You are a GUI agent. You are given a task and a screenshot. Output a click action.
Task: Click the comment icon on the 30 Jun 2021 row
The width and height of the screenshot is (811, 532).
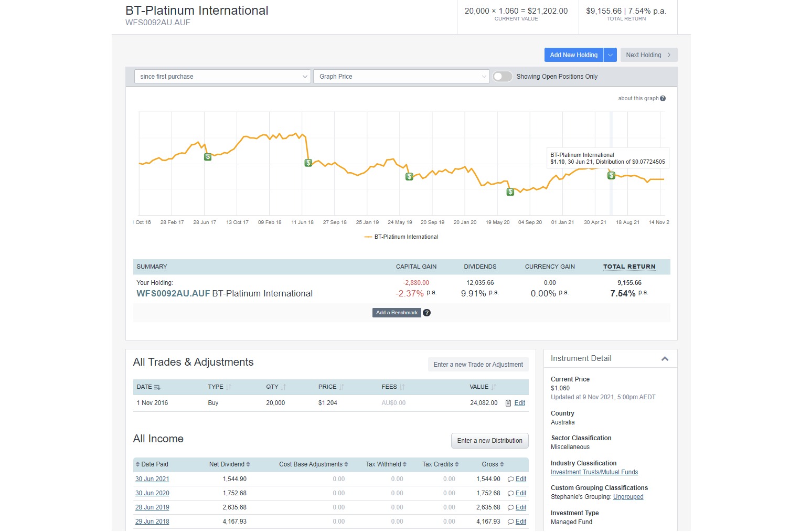pos(511,479)
